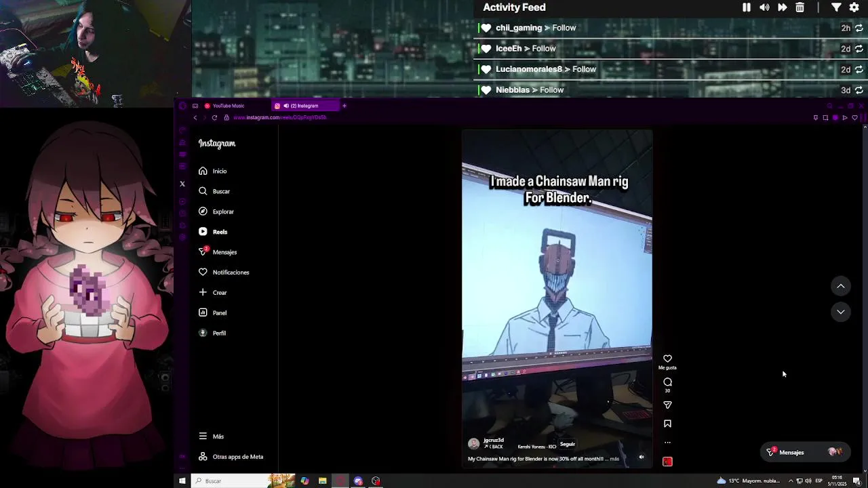Viewport: 868px width, 488px height.
Task: Click Seguir to follow jgcruz3d
Action: (568, 444)
